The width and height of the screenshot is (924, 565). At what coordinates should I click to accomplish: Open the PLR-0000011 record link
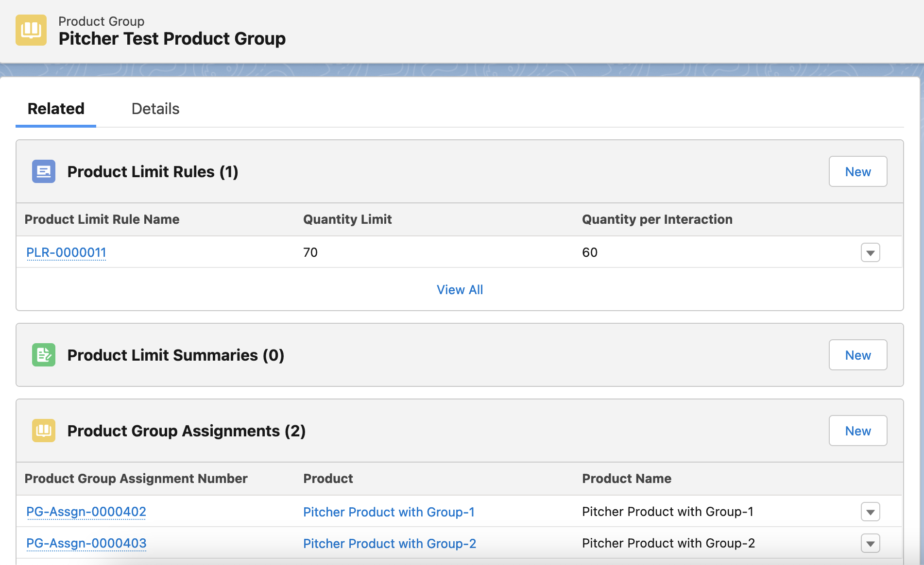point(66,252)
